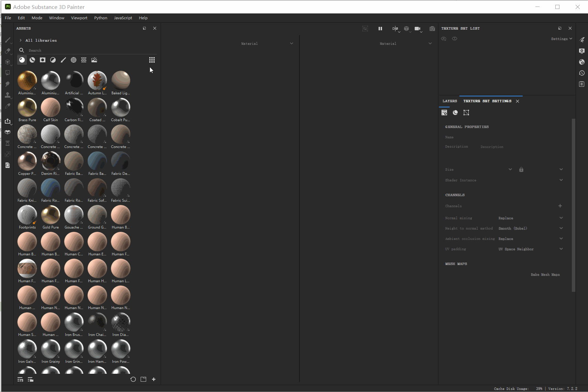Select the texture set general settings icon

coord(444,113)
